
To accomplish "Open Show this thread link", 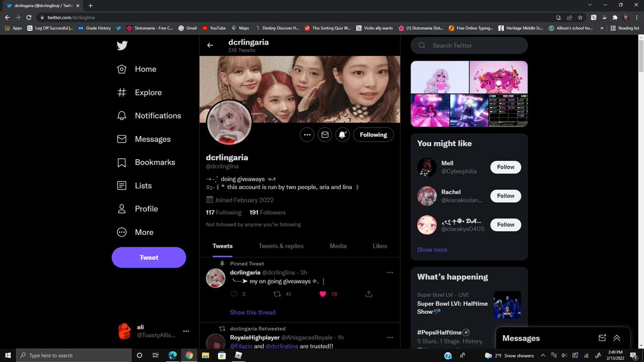I will [x=253, y=312].
